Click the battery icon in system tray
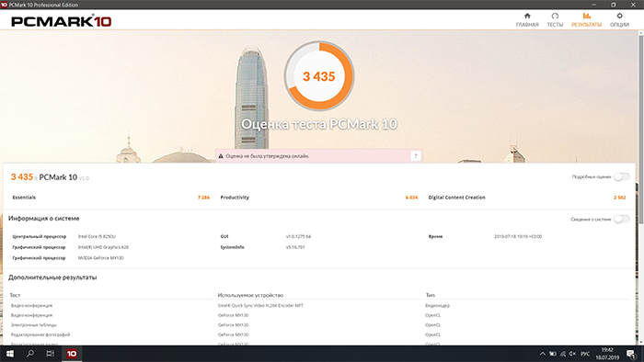644x362 pixels. [553, 354]
